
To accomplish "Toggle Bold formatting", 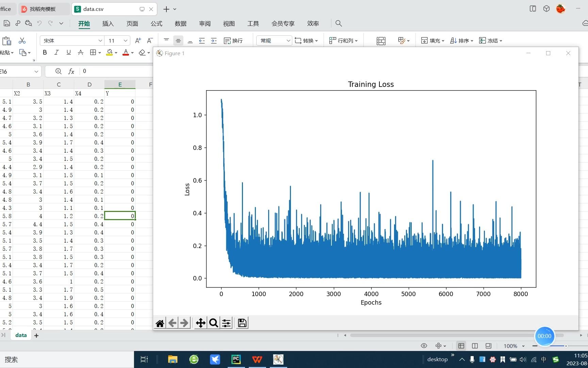I will [45, 52].
